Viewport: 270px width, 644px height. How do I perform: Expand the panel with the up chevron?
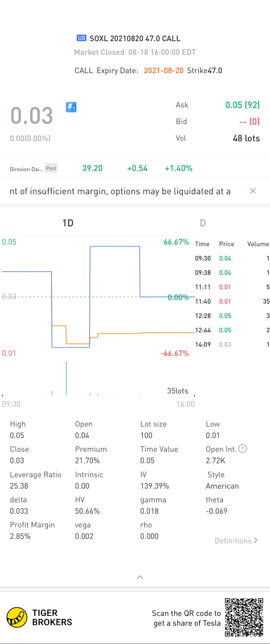(x=140, y=577)
